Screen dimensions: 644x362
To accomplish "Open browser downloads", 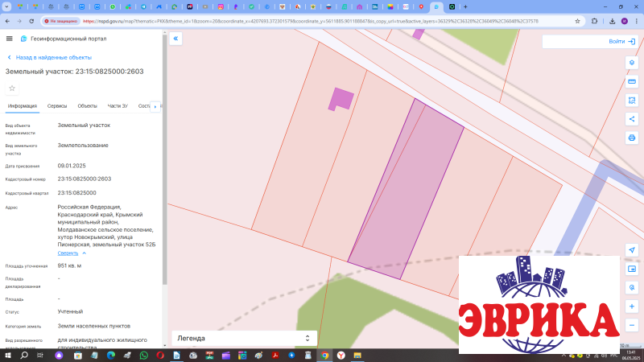I will coord(612,21).
